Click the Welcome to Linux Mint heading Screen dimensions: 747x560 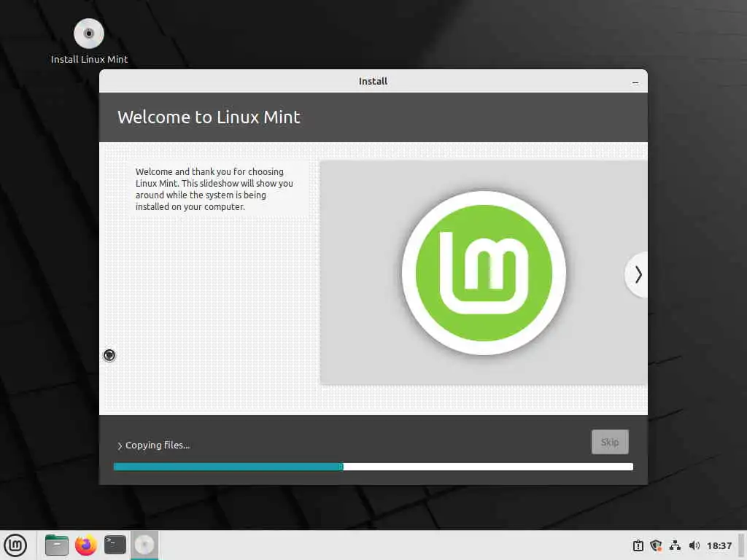(x=209, y=117)
